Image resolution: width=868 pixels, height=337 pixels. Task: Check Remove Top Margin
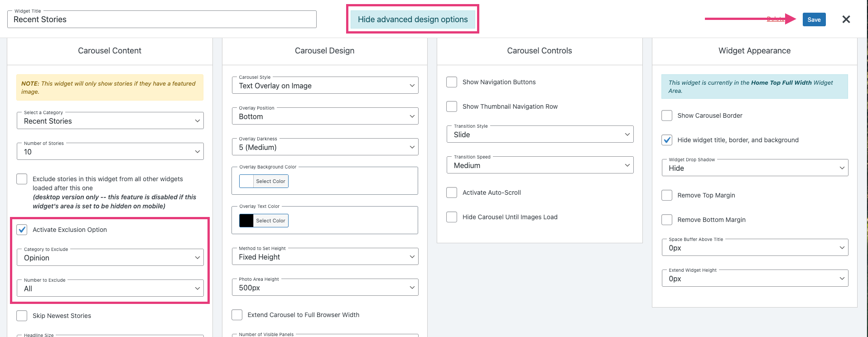667,195
